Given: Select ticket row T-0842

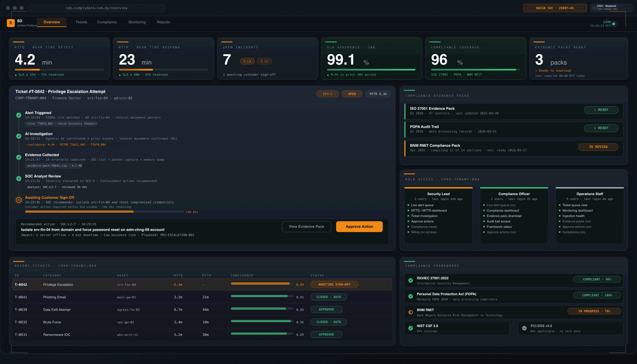Looking at the screenshot, I should 202,285.
